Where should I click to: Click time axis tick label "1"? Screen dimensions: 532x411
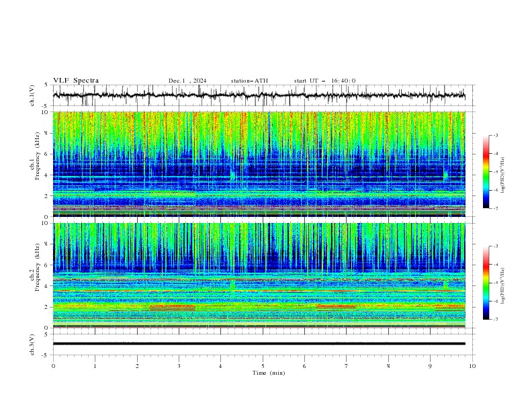tap(95, 366)
